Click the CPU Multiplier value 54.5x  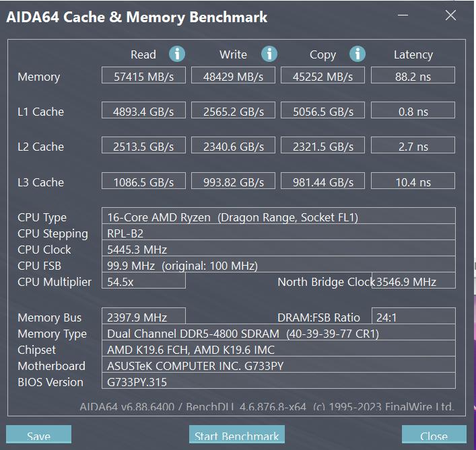pos(143,280)
